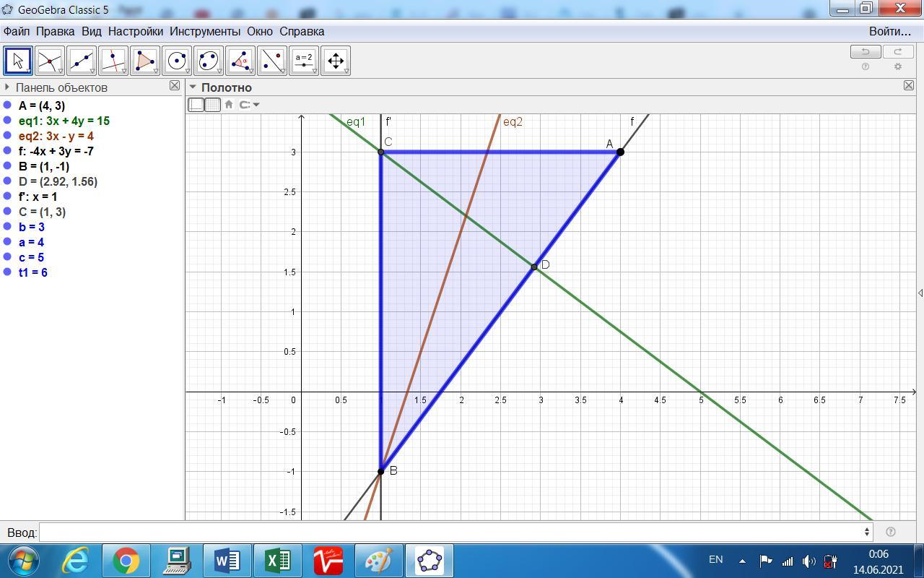Redo the last undone action

pyautogui.click(x=898, y=51)
